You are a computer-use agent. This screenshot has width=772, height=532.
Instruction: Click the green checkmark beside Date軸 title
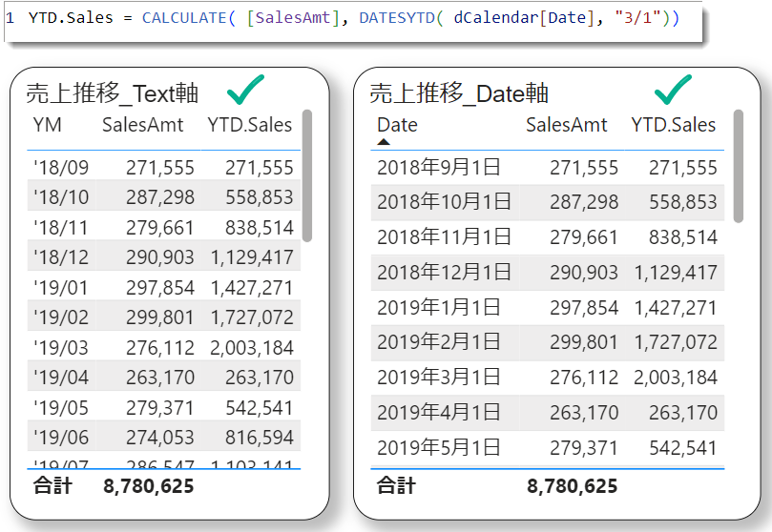click(x=673, y=90)
